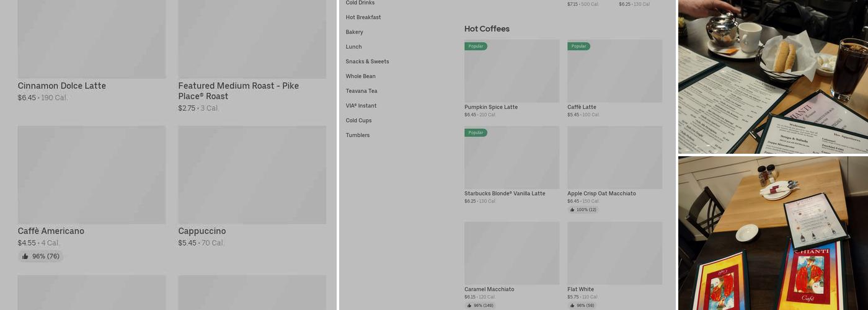Click the $5.45 · 70 Cal. price
This screenshot has width=868, height=310.
201,243
